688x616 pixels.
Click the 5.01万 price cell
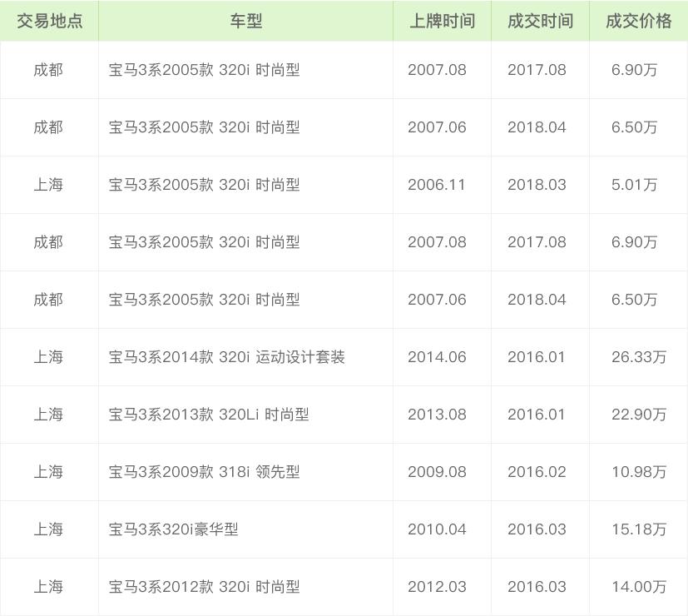634,185
